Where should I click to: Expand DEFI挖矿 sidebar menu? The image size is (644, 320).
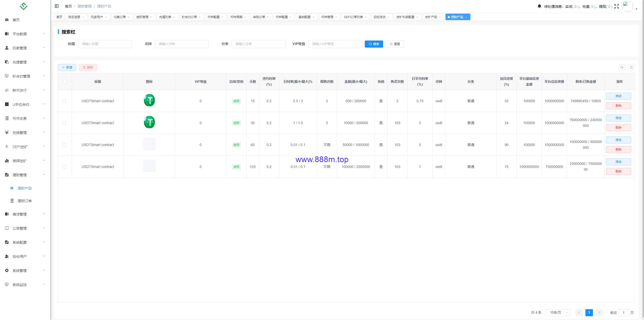[x=25, y=147]
